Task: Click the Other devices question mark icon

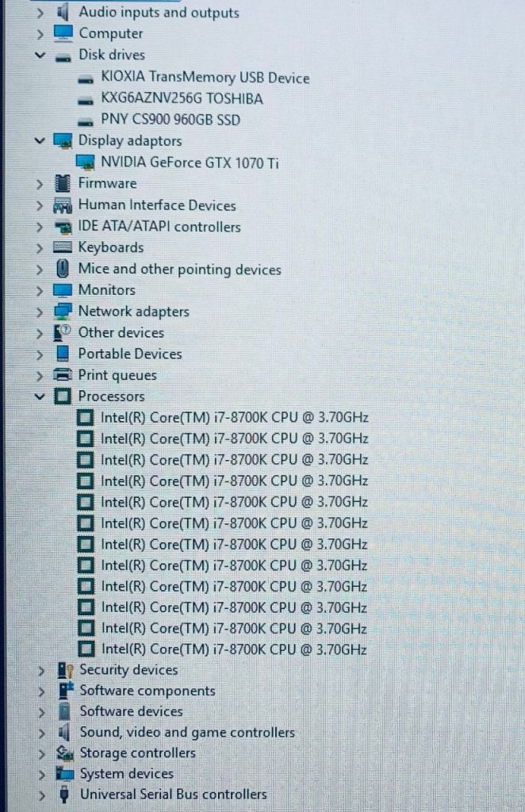Action: point(63,332)
